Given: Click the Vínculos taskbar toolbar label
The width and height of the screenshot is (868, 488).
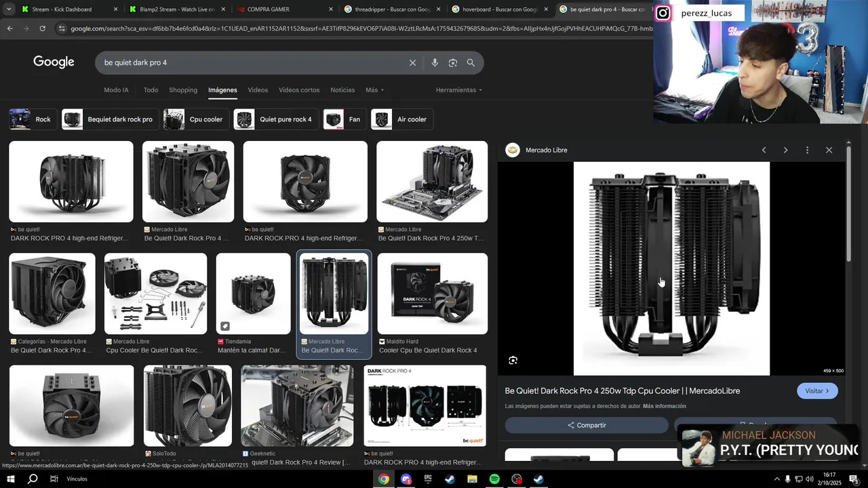Looking at the screenshot, I should (77, 479).
